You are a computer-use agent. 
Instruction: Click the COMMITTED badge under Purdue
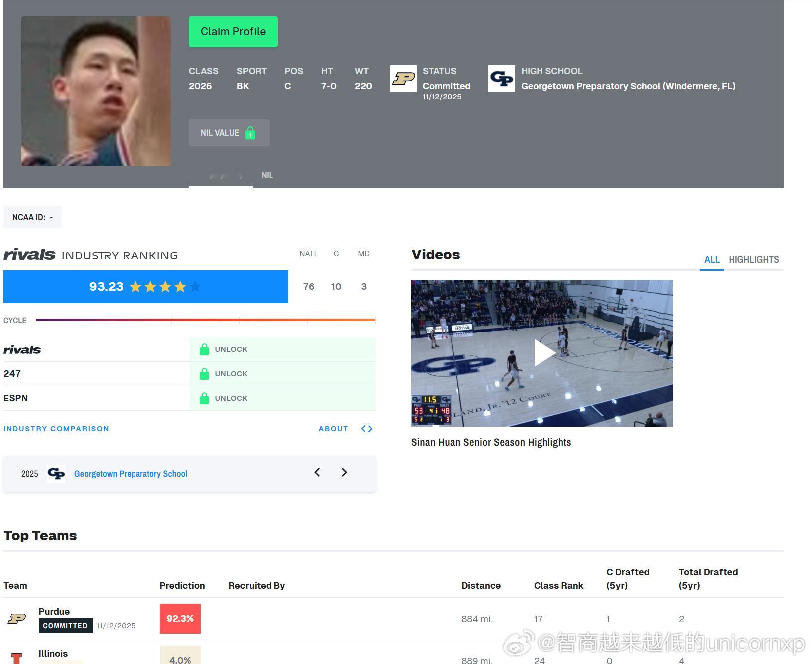65,626
